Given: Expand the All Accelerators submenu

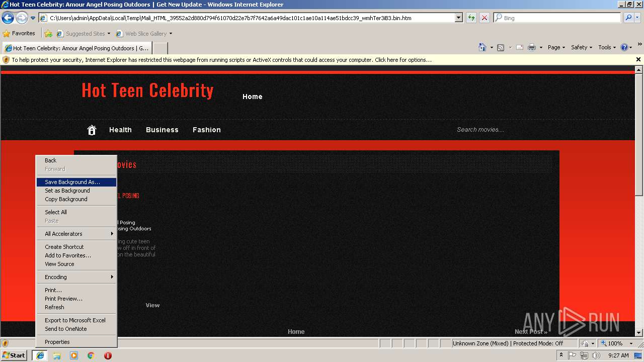Looking at the screenshot, I should point(76,234).
